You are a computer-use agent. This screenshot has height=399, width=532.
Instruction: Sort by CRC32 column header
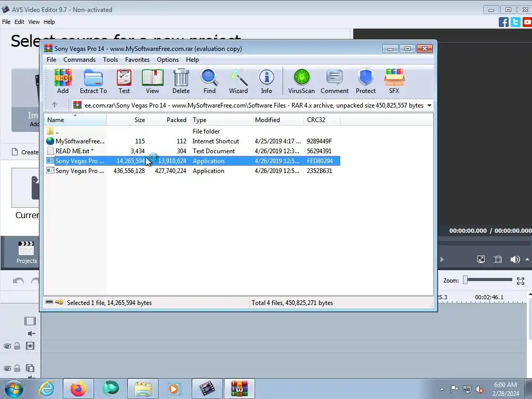pyautogui.click(x=322, y=120)
